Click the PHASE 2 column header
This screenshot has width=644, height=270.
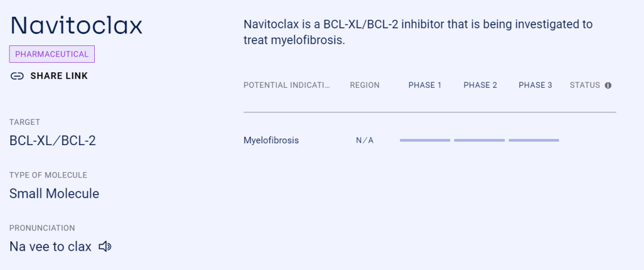click(x=480, y=85)
